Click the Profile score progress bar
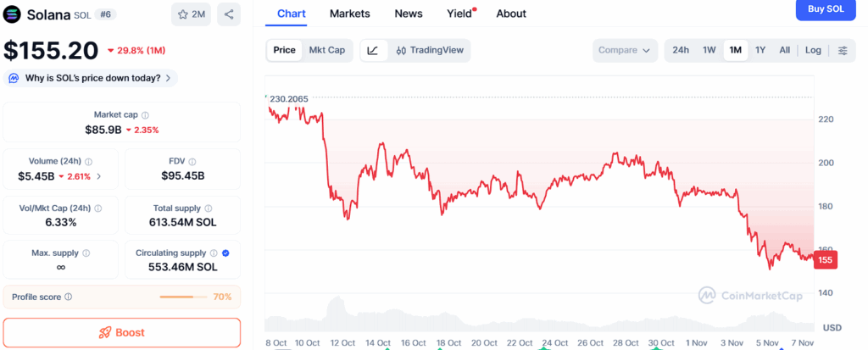Image resolution: width=868 pixels, height=350 pixels. click(x=183, y=297)
